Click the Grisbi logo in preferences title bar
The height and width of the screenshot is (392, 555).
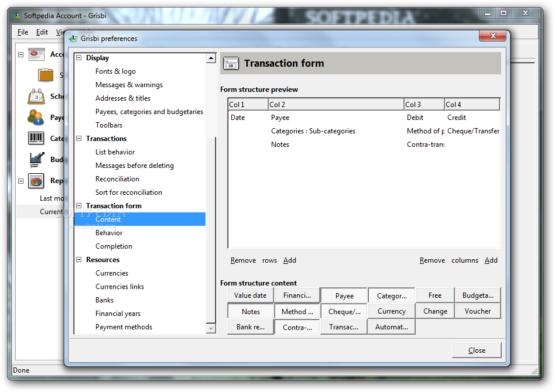[73, 39]
